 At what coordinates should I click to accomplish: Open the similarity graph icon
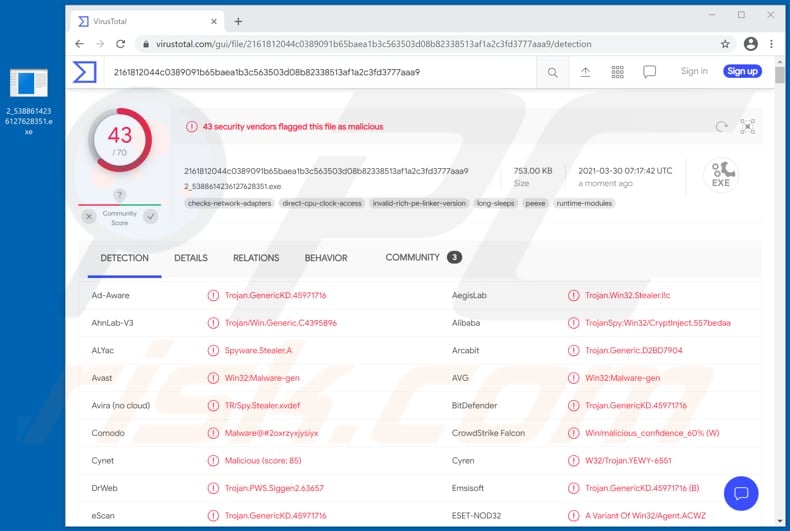tap(747, 126)
